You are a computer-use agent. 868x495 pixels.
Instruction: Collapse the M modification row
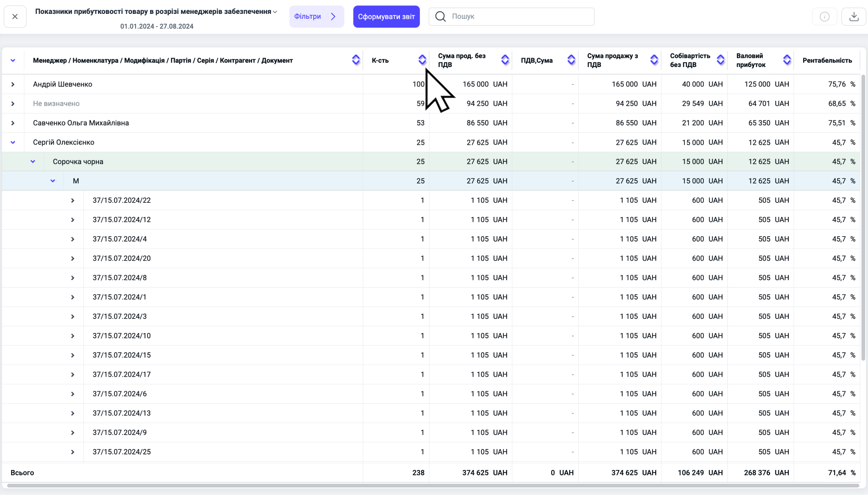pos(53,181)
